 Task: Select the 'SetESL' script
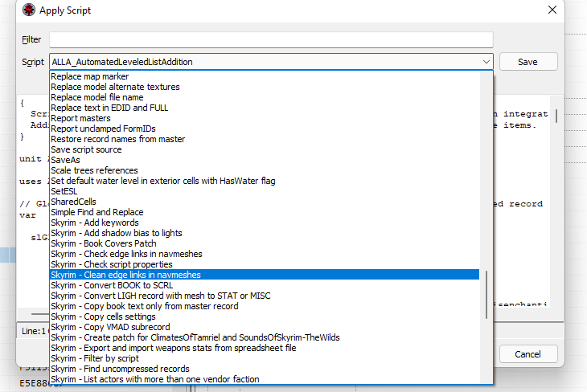click(265, 191)
